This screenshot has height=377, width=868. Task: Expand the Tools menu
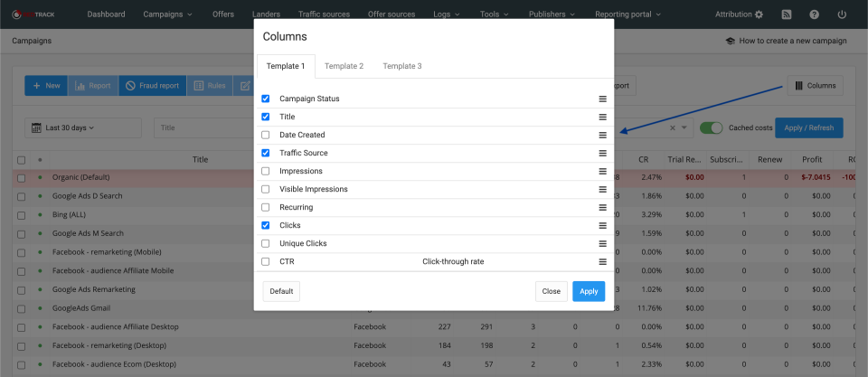[x=495, y=14]
